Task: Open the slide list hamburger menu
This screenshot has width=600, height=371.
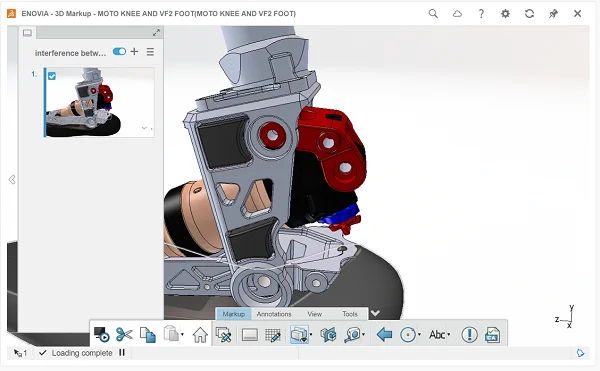Action: [150, 52]
